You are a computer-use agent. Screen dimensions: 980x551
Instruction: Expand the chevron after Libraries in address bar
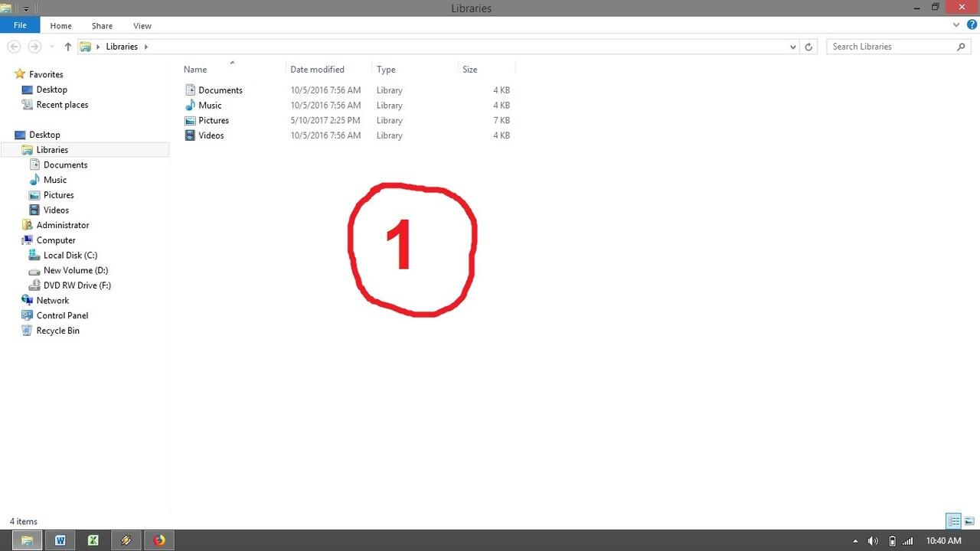click(145, 47)
